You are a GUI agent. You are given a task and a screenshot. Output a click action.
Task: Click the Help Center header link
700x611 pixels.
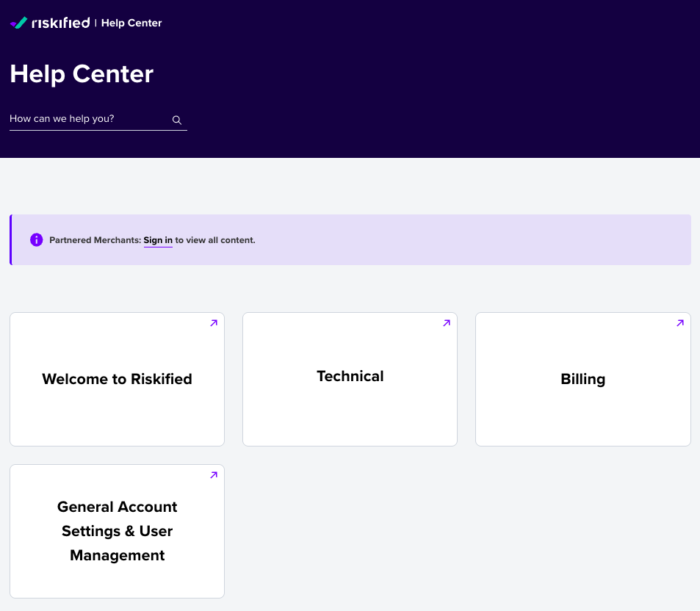[131, 23]
